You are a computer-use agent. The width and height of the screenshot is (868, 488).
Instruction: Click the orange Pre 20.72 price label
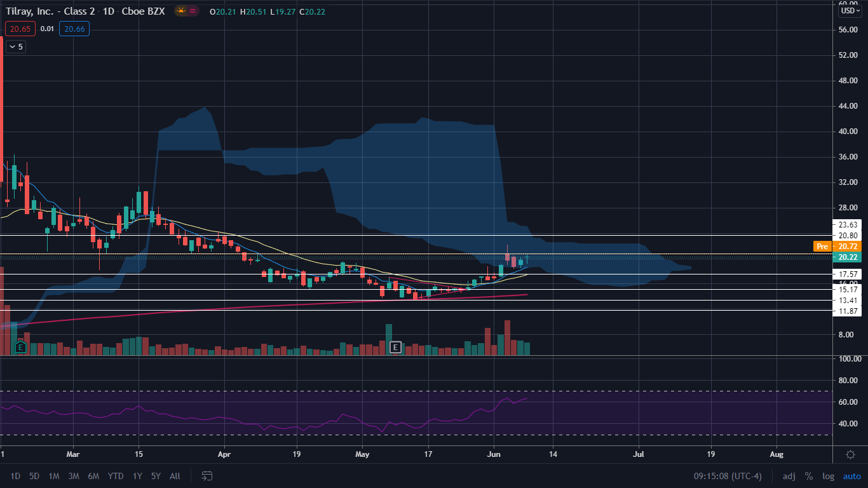point(838,246)
